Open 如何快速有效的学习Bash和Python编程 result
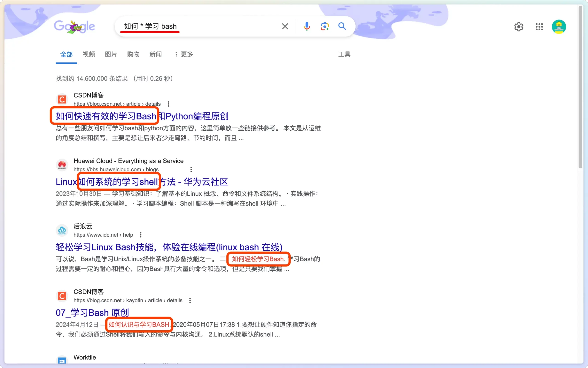This screenshot has height=368, width=588. click(x=142, y=116)
